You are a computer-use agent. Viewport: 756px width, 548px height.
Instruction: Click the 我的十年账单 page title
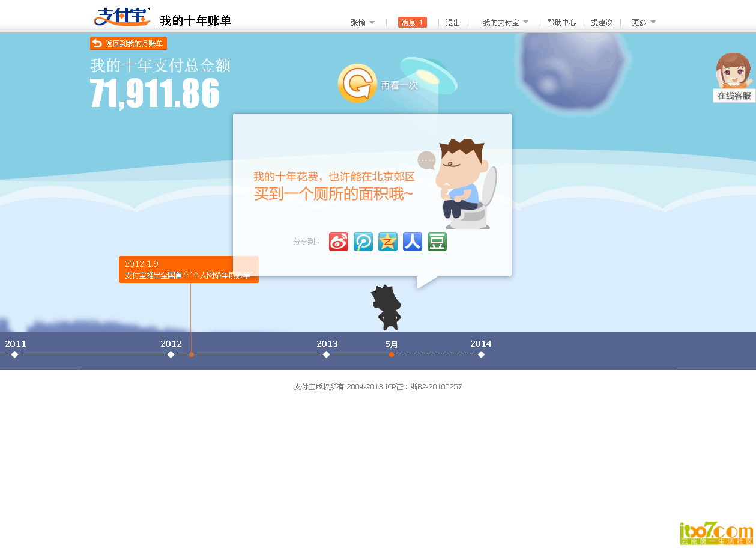[x=196, y=20]
